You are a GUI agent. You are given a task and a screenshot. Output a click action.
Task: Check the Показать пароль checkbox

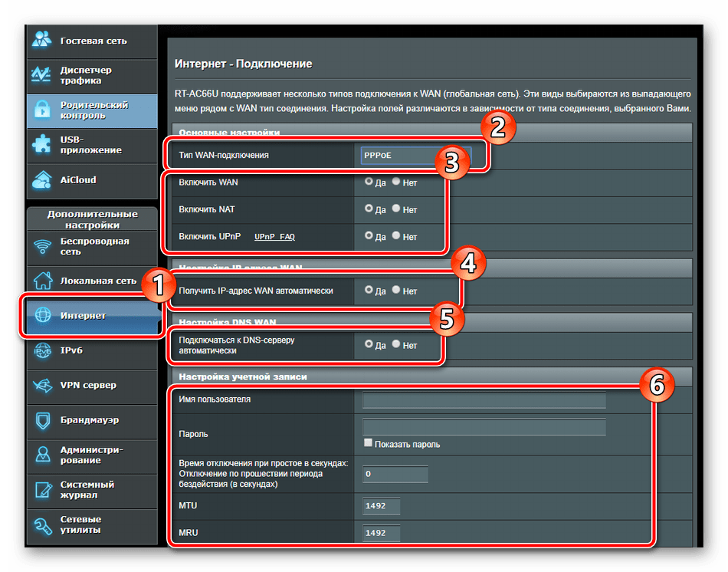[x=368, y=442]
